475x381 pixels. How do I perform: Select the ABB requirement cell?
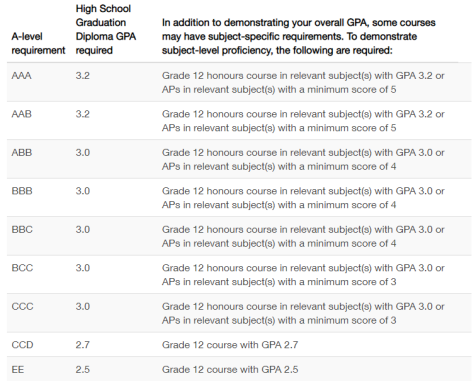(x=22, y=153)
